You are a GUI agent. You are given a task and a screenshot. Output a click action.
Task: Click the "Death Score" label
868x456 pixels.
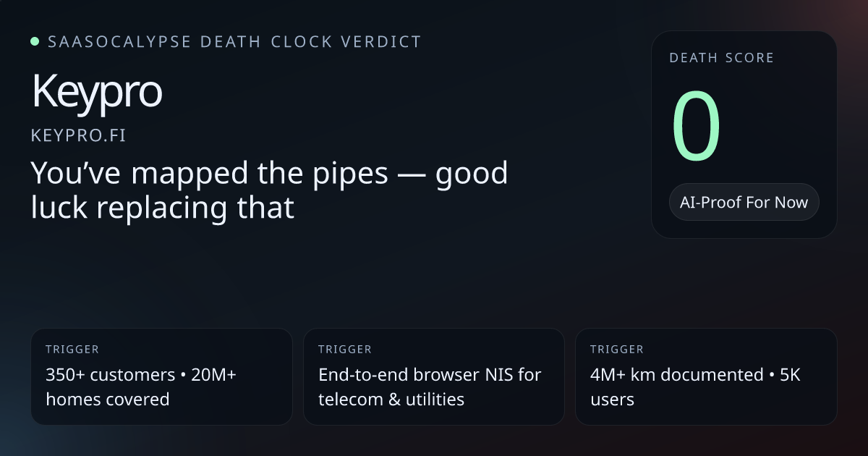[721, 58]
